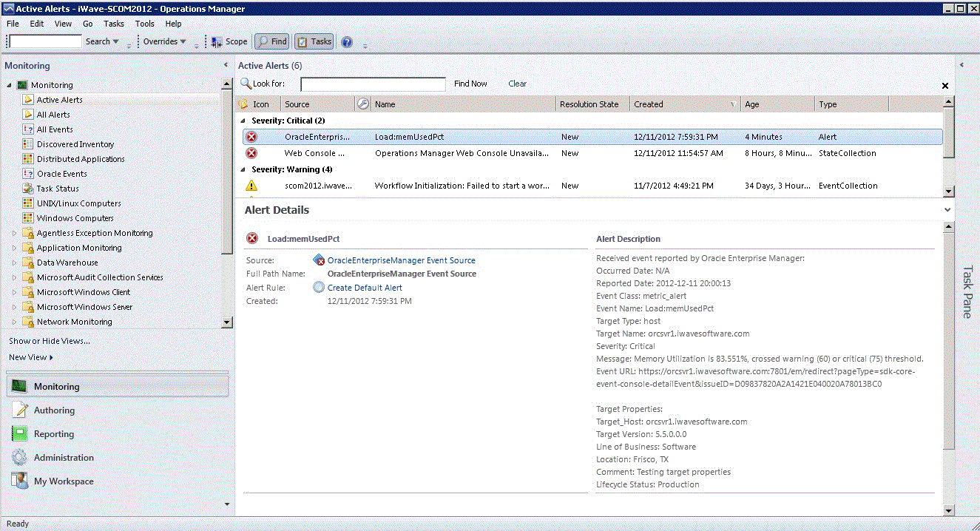The image size is (980, 531).
Task: Collapse the Alert Details pane chevron
Action: 947,209
